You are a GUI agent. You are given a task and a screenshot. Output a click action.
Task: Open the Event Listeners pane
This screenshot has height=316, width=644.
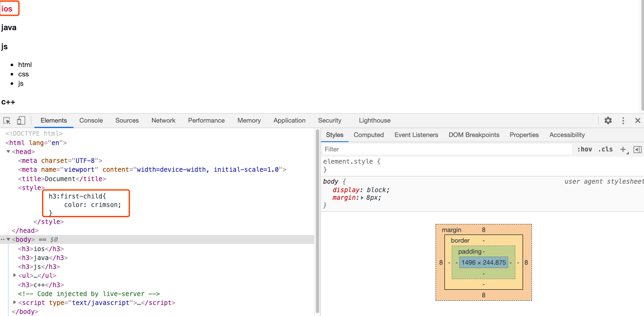(416, 135)
